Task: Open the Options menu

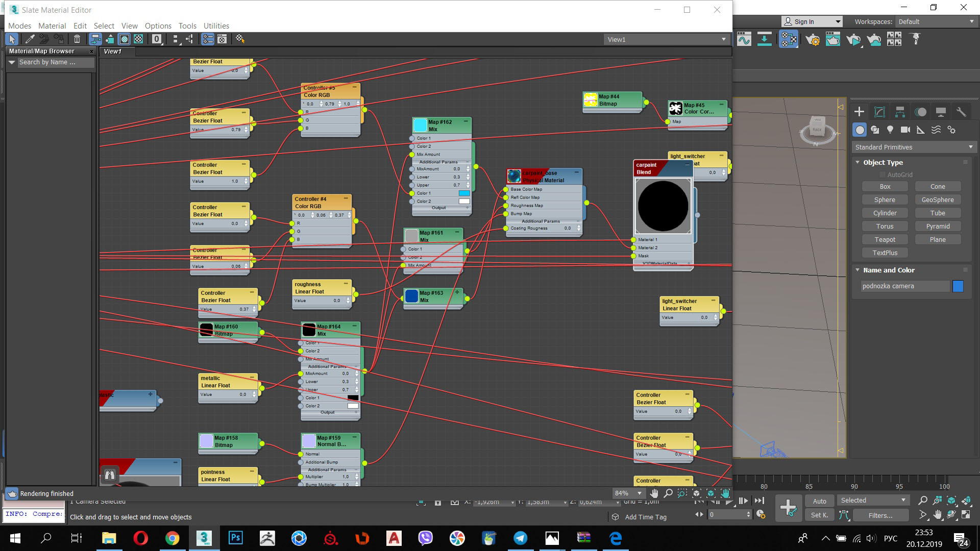Action: pos(158,26)
